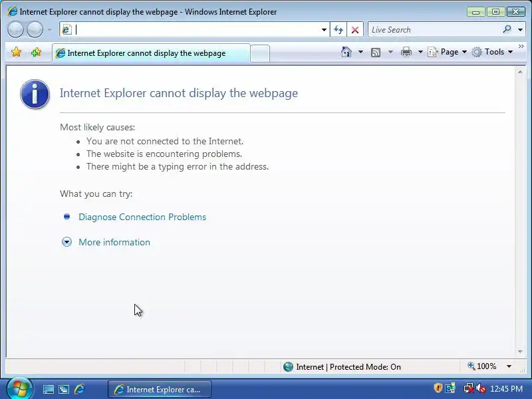532x399 pixels.
Task: Click the red Stop loading button
Action: point(355,30)
